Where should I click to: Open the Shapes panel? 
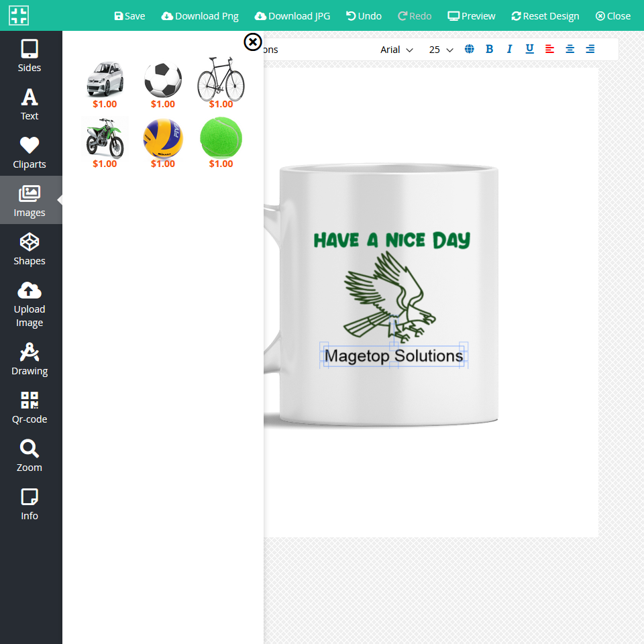[x=30, y=249]
